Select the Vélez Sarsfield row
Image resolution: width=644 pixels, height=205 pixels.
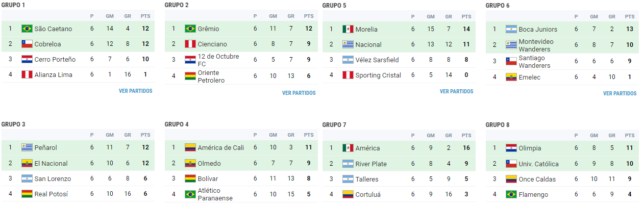tap(398, 60)
